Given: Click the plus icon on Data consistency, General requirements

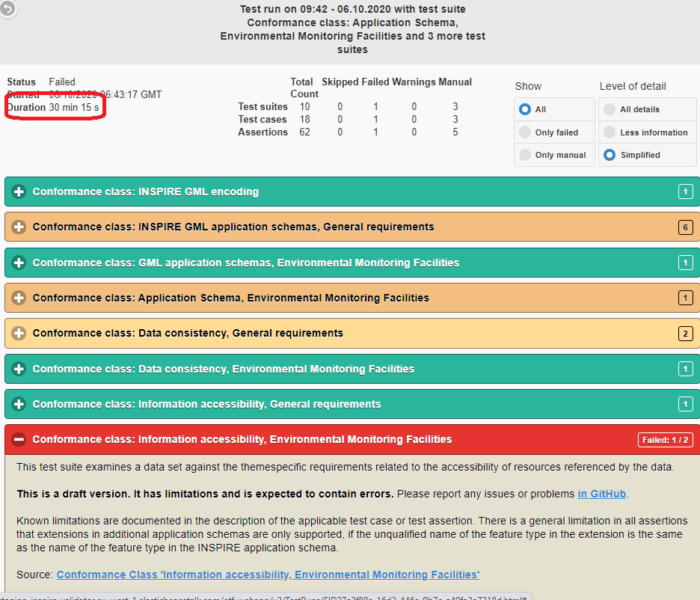Looking at the screenshot, I should (19, 333).
